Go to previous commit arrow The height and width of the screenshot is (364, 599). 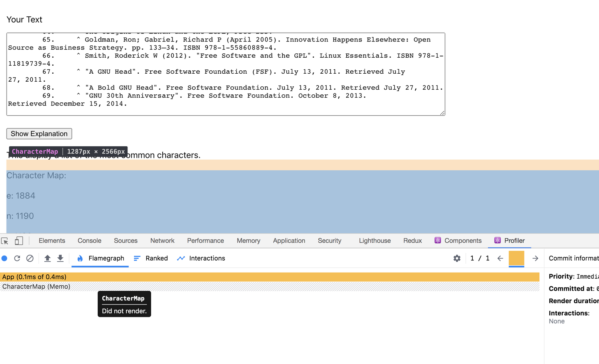coord(500,258)
